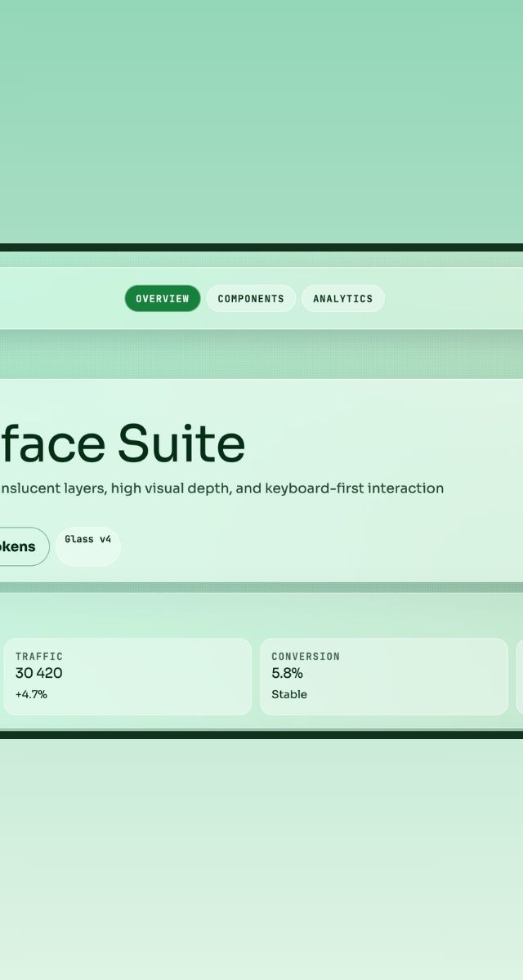Click the 'Suite' heading text
This screenshot has width=523, height=980.
click(181, 444)
